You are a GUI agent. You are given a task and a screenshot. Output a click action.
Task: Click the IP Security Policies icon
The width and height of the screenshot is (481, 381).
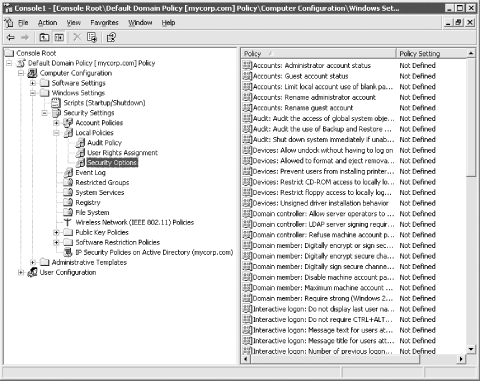[x=68, y=252]
